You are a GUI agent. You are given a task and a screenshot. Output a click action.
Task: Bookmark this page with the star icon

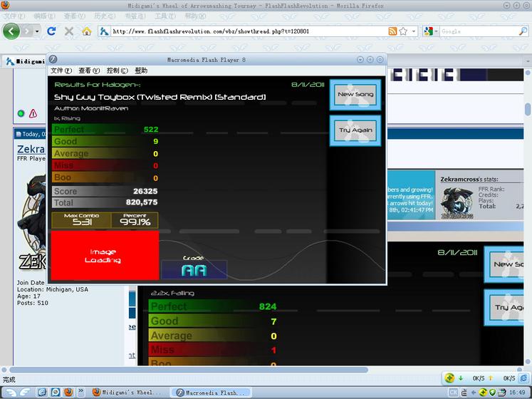pos(403,31)
